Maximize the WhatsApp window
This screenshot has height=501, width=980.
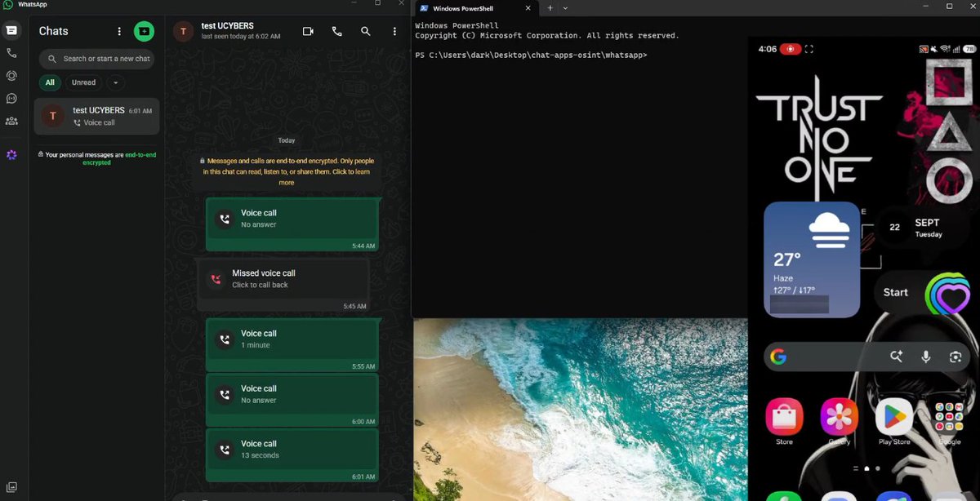click(376, 4)
